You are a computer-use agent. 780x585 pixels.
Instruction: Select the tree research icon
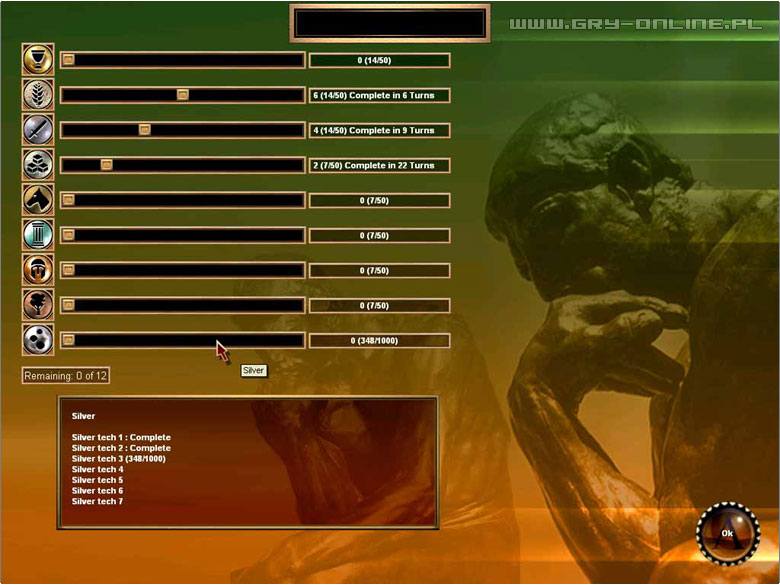point(38,305)
